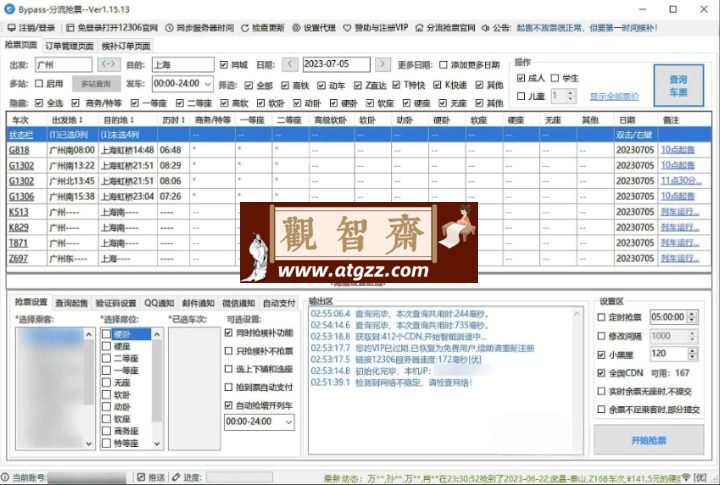Open 12306 site via 免登录打开12306官网 icon
The image size is (720, 485).
pyautogui.click(x=70, y=28)
